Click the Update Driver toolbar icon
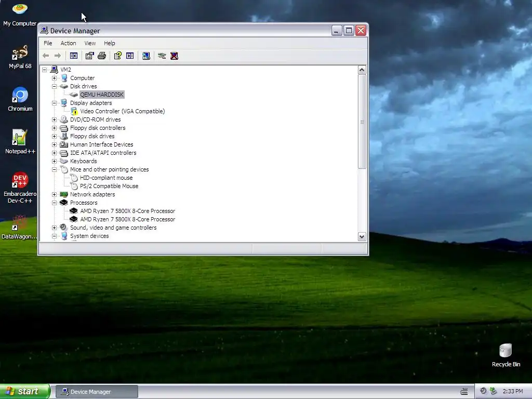Viewport: 532px width, 399px height. (x=162, y=56)
